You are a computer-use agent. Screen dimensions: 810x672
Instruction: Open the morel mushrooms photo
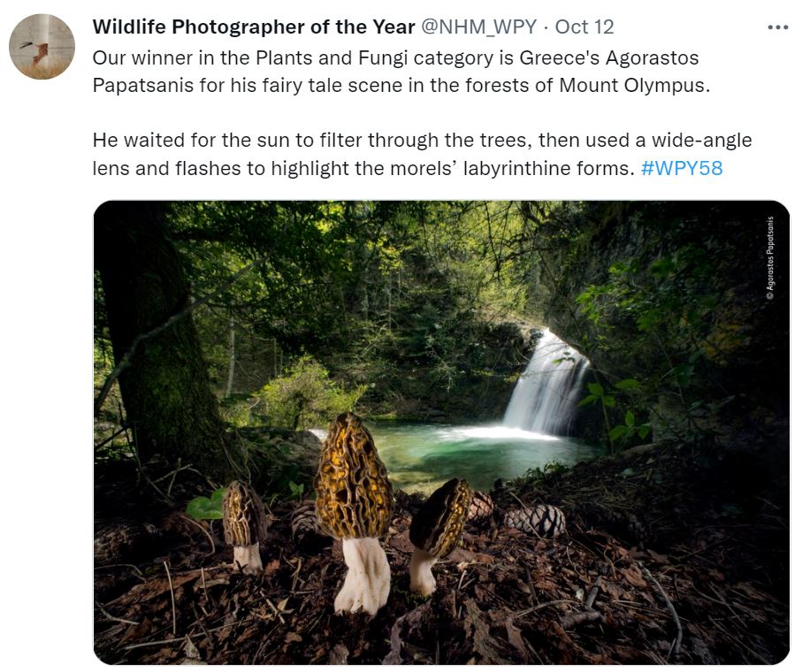(441, 432)
